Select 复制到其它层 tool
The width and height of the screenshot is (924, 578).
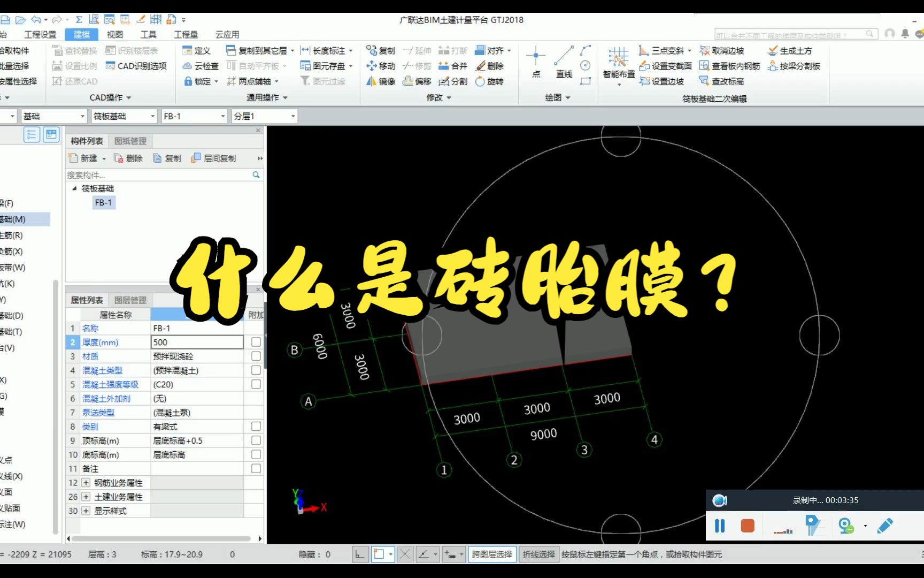point(257,50)
